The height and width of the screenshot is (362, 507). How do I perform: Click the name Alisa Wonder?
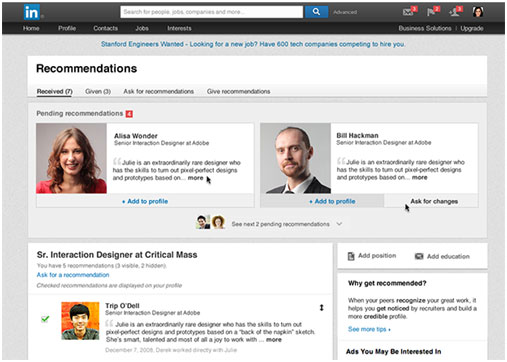[x=136, y=136]
